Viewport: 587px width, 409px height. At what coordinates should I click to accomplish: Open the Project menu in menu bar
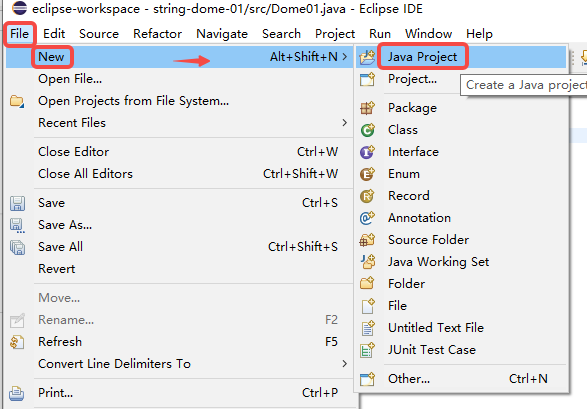[335, 34]
